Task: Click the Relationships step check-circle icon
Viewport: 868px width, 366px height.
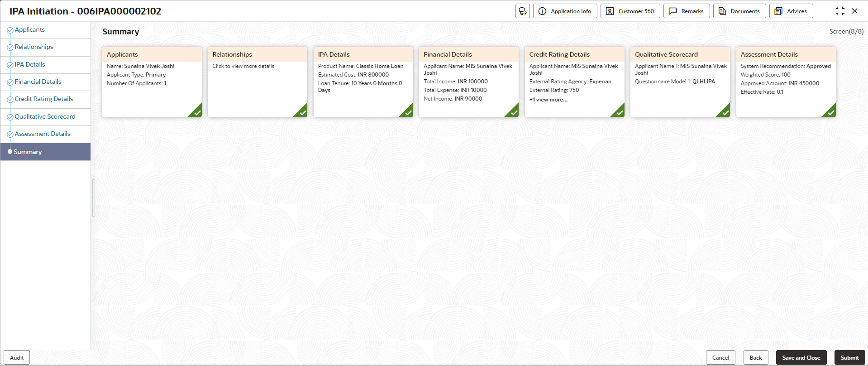Action: (x=10, y=48)
